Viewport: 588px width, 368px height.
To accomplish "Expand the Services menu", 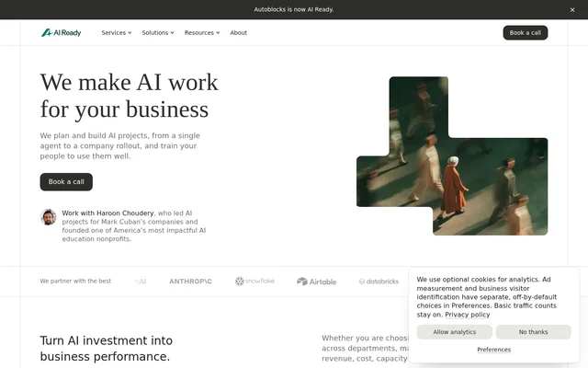I will [117, 33].
